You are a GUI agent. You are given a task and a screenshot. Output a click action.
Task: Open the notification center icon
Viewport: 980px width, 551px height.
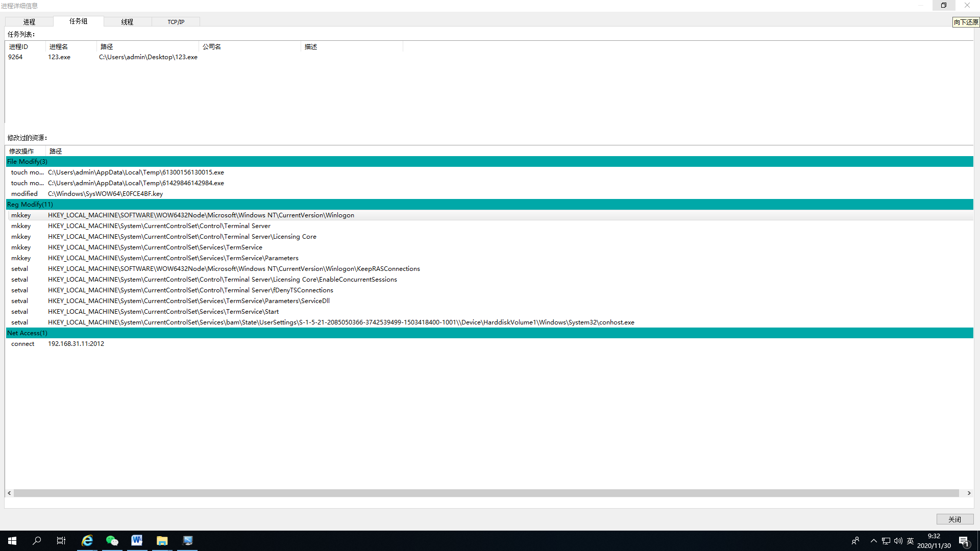[964, 541]
